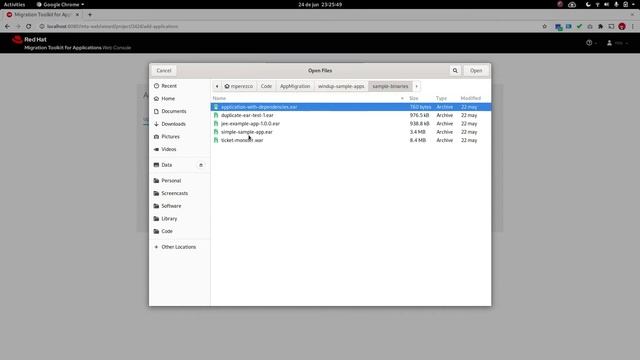The image size is (640, 360).
Task: Jump to the mperezco home path segment
Action: [239, 86]
